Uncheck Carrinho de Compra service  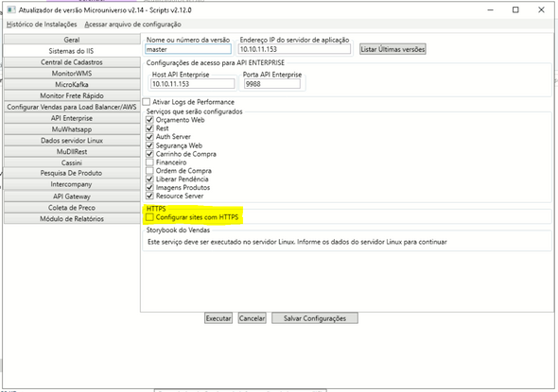(x=149, y=154)
